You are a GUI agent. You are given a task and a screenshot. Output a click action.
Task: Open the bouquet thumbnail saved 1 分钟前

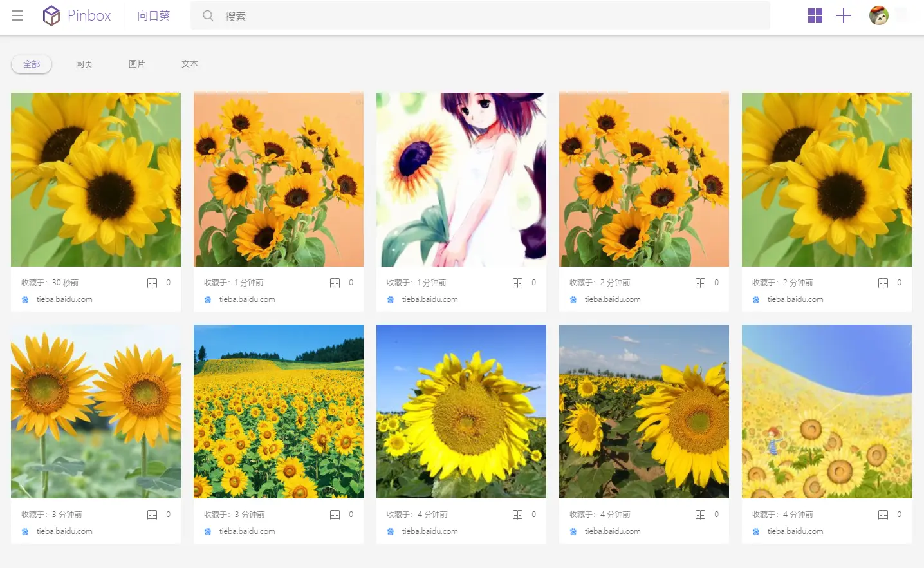[x=279, y=180]
